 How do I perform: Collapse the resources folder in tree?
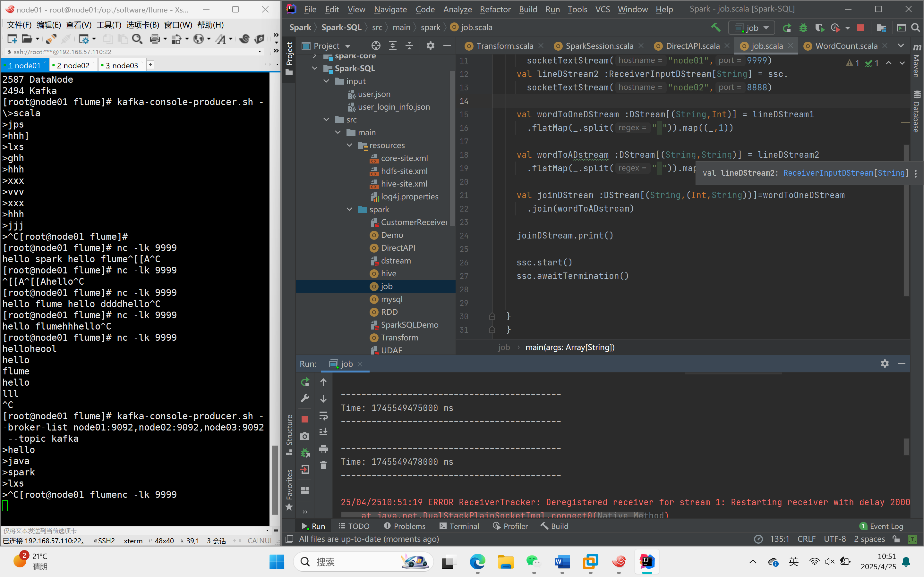click(349, 146)
